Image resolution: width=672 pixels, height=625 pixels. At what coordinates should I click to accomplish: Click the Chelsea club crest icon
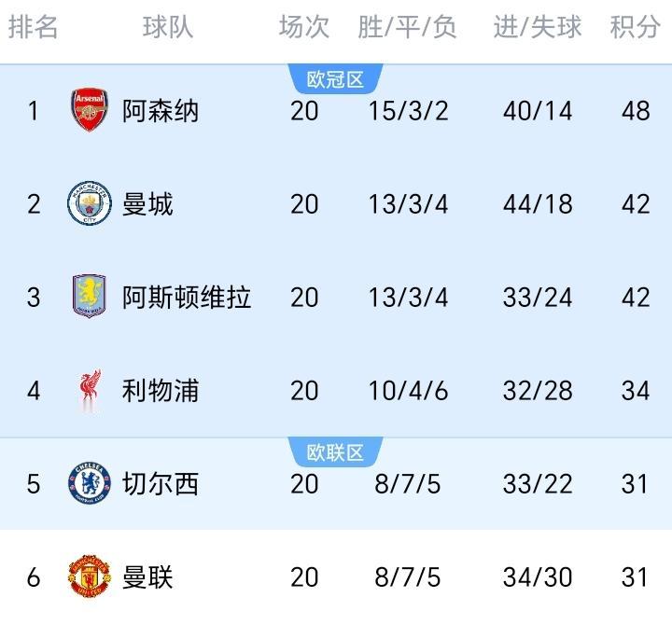(x=90, y=484)
